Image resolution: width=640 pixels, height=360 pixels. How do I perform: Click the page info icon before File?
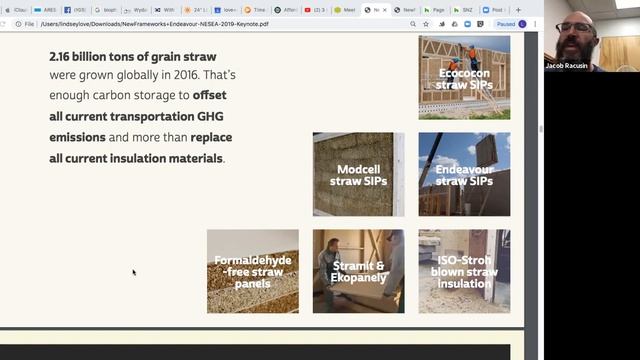tap(18, 24)
